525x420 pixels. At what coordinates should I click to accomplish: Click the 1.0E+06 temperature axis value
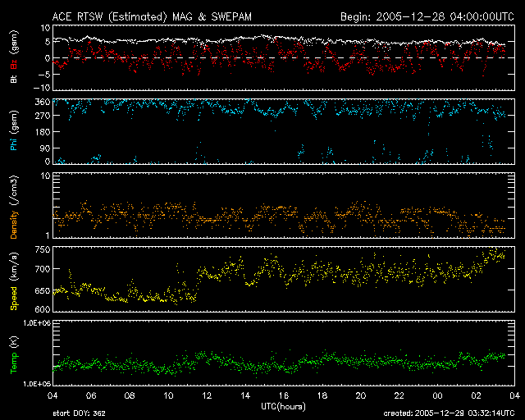coord(31,323)
